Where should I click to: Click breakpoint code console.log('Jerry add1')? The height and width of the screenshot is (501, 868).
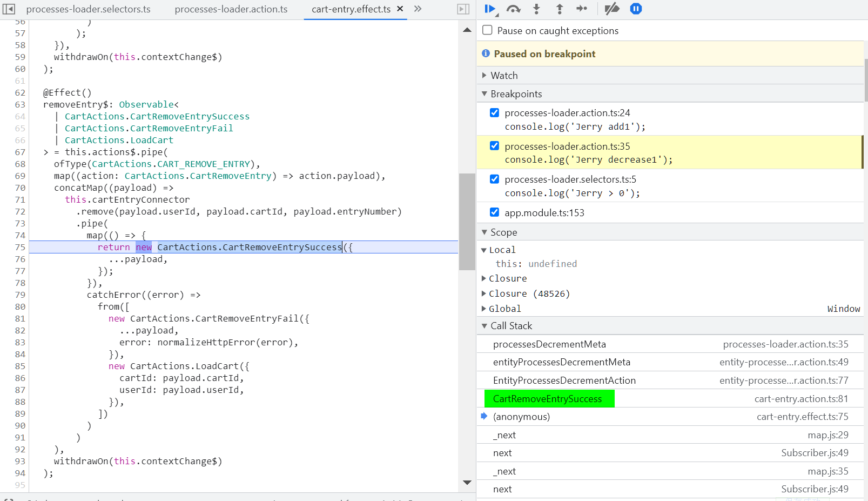coord(575,126)
